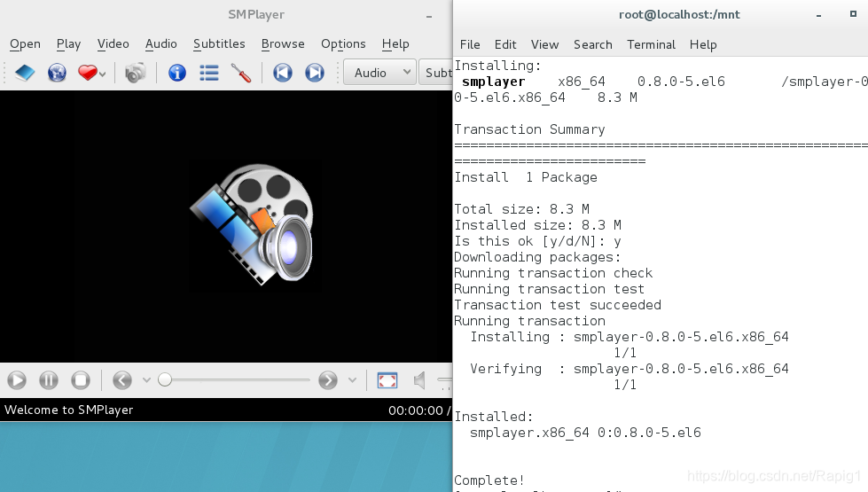The image size is (868, 492).
Task: Minimize the SMPlayer window
Action: click(x=428, y=17)
